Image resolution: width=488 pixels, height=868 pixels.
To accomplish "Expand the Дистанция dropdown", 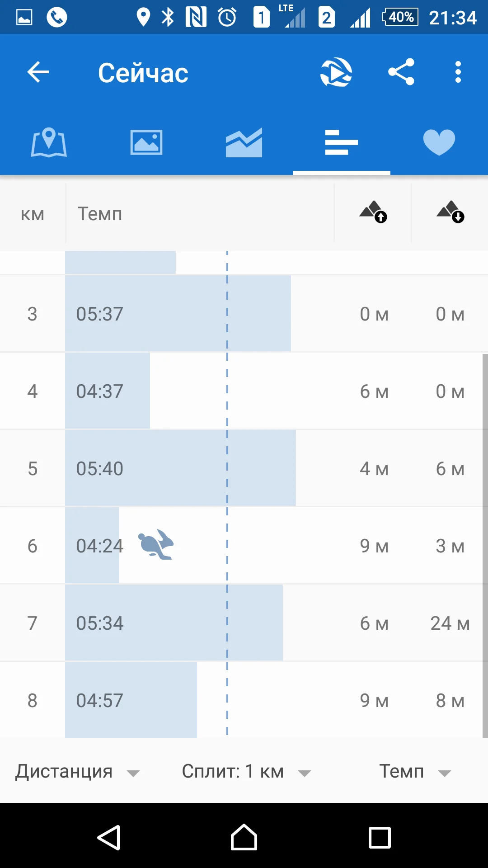I will [78, 772].
